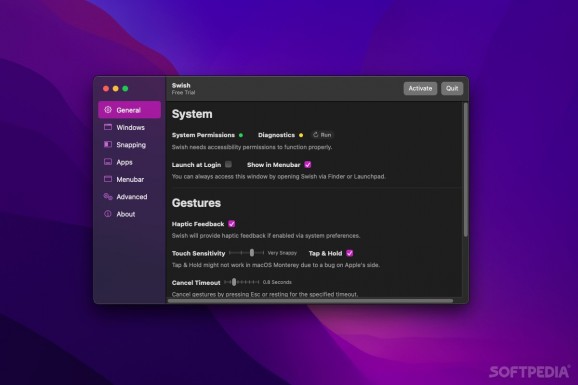Click the Quit button

(x=452, y=89)
